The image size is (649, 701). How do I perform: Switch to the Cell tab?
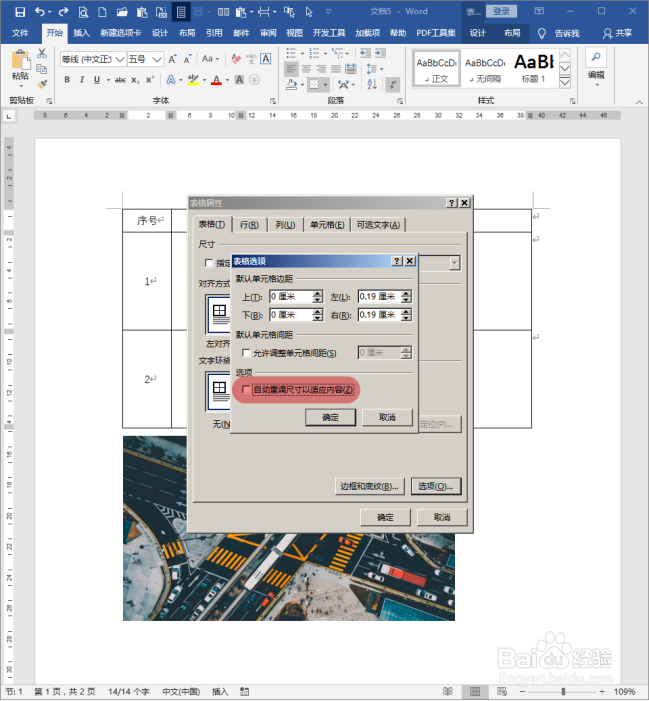[x=327, y=225]
